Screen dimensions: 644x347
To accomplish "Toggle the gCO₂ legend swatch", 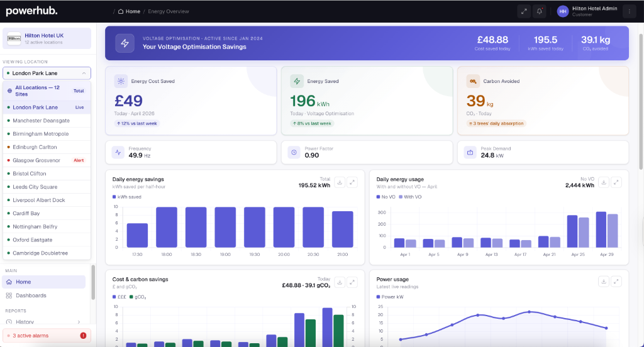I will click(x=131, y=297).
